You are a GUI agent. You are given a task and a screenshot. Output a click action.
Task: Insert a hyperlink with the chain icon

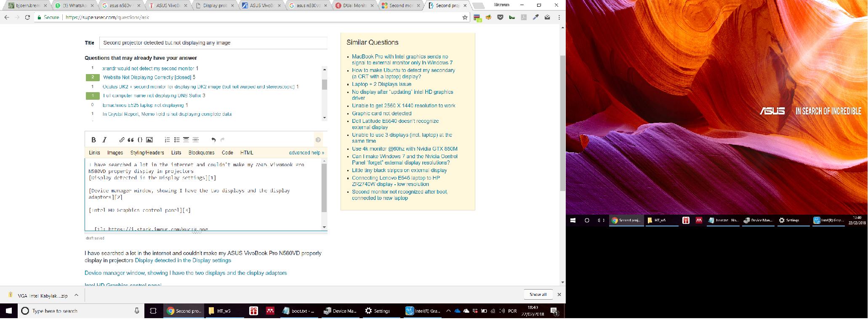pos(122,140)
